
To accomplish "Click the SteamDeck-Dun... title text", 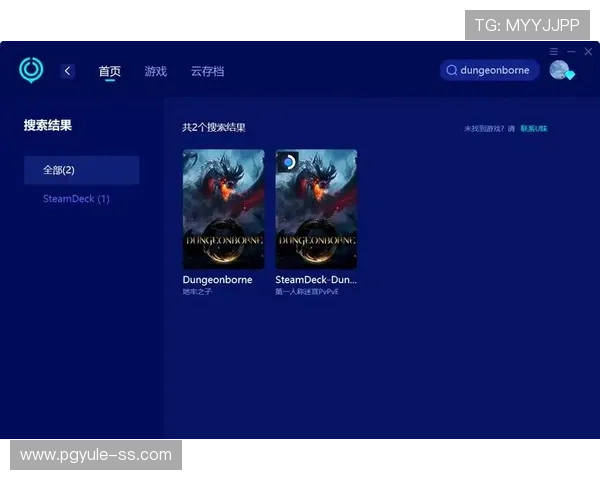I will [x=315, y=280].
